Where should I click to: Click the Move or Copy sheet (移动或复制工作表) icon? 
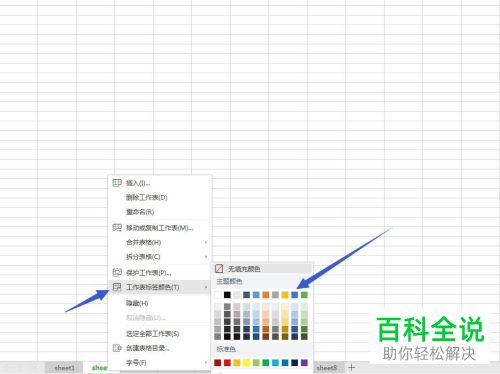[117, 228]
